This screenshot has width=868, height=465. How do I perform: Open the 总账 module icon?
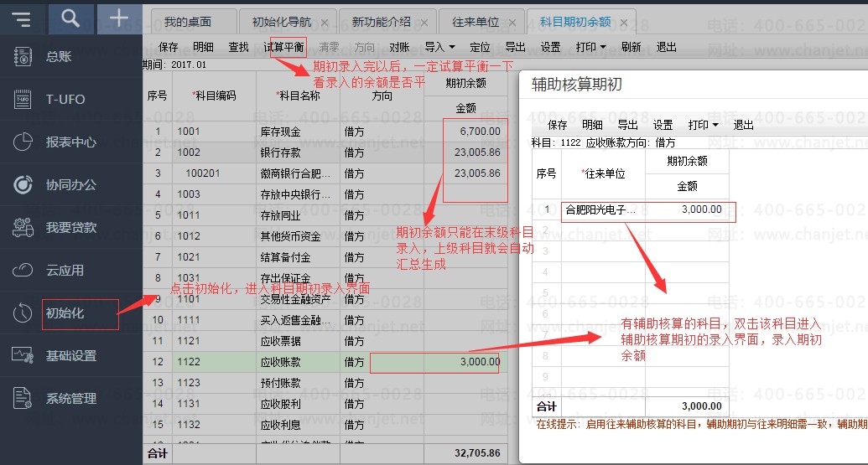point(23,56)
